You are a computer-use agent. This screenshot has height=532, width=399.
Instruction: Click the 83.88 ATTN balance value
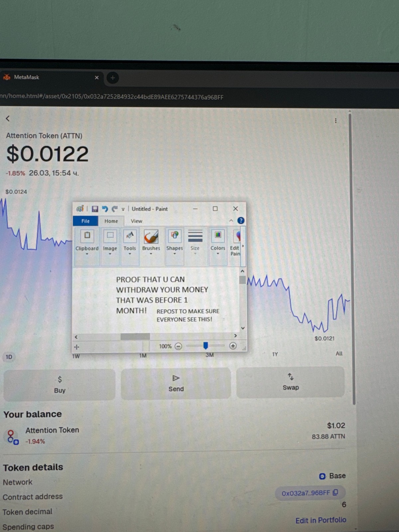point(329,436)
